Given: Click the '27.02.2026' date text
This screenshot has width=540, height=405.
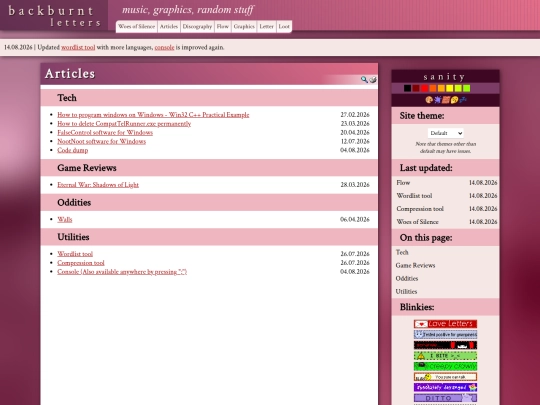Looking at the screenshot, I should tap(355, 115).
